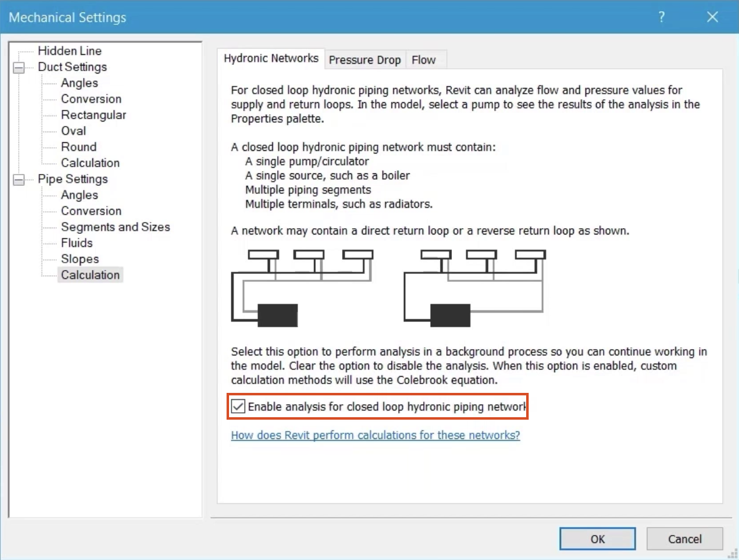This screenshot has width=739, height=560.
Task: Open the Revit calculations help link
Action: pos(375,435)
